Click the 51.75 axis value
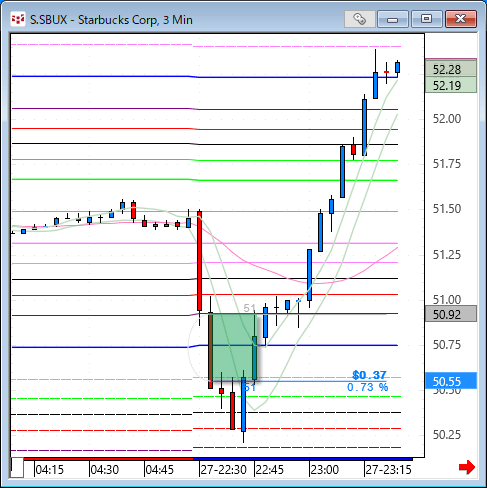 tap(447, 164)
